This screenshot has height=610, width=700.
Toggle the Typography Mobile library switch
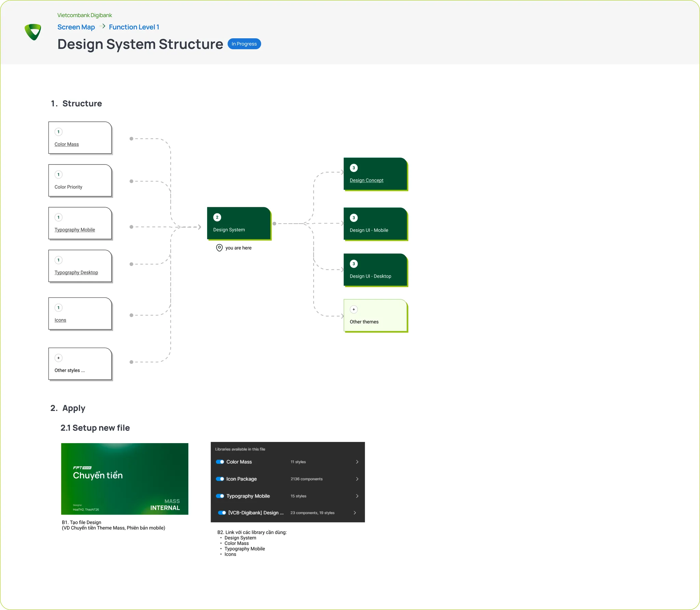(220, 496)
